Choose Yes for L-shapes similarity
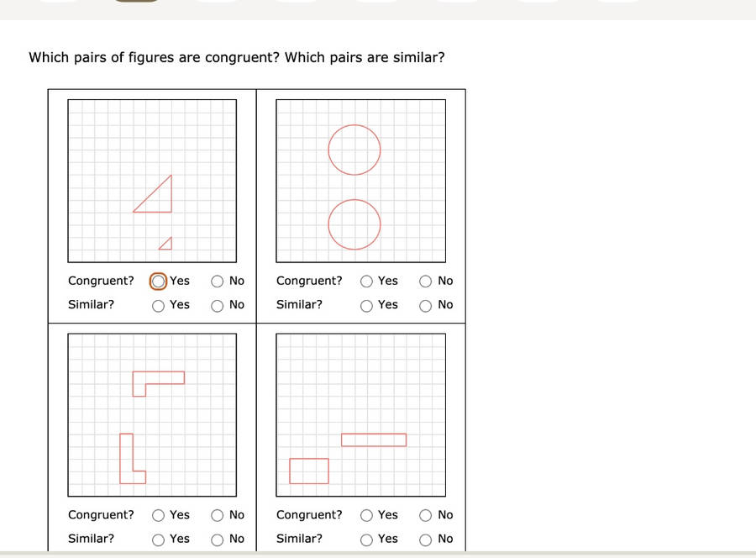The width and height of the screenshot is (756, 558). coord(158,539)
